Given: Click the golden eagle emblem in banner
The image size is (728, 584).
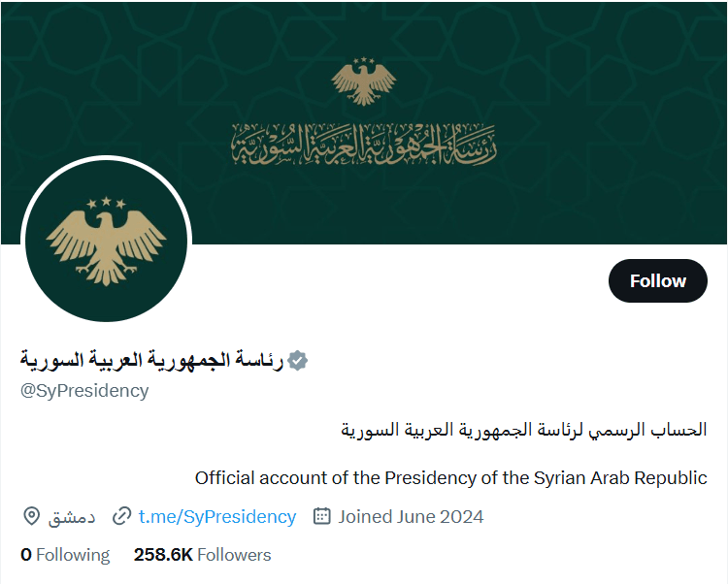Looking at the screenshot, I should point(364,83).
